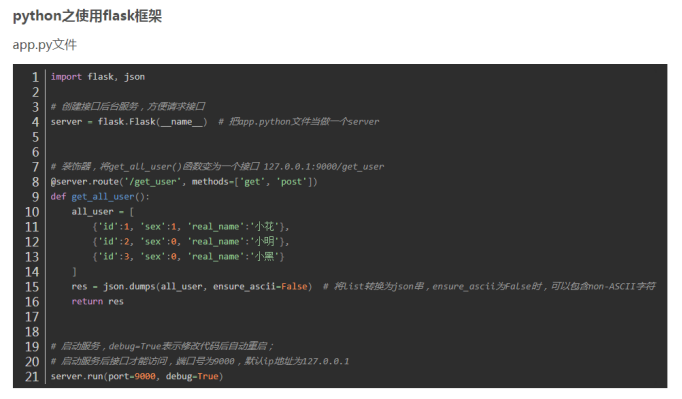Click line number 4 in the gutter
The height and width of the screenshot is (399, 682).
pyautogui.click(x=35, y=122)
